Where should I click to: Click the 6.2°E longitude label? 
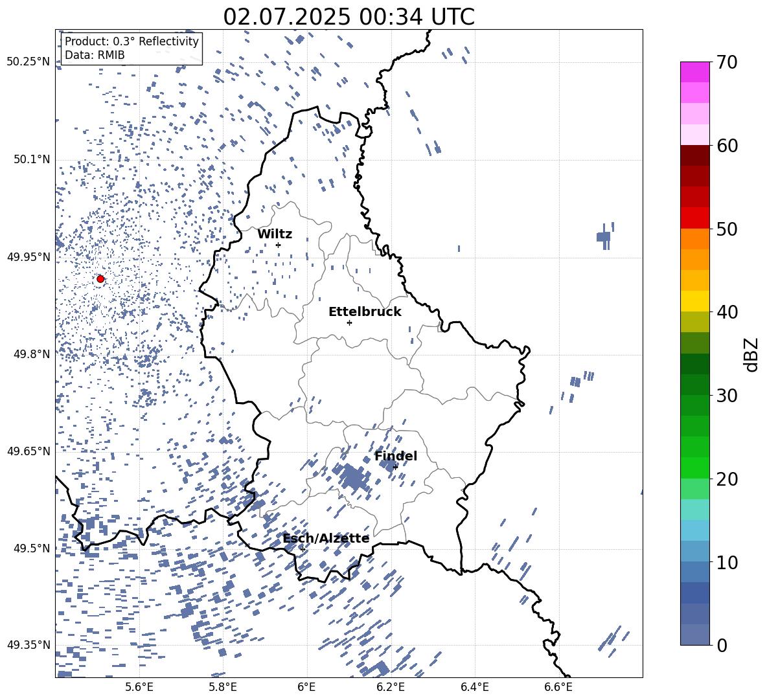[x=391, y=687]
